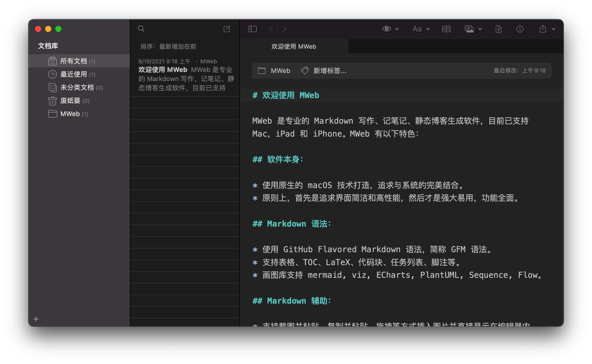This screenshot has width=592, height=364.
Task: Click the share icon in toolbar
Action: click(543, 29)
